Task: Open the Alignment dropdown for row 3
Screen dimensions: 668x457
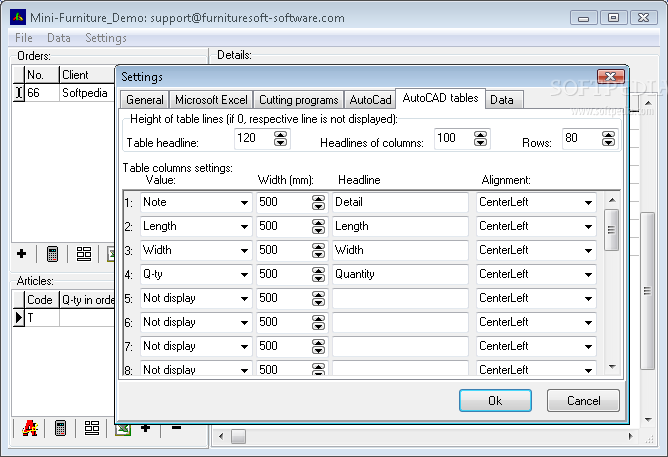Action: [588, 250]
